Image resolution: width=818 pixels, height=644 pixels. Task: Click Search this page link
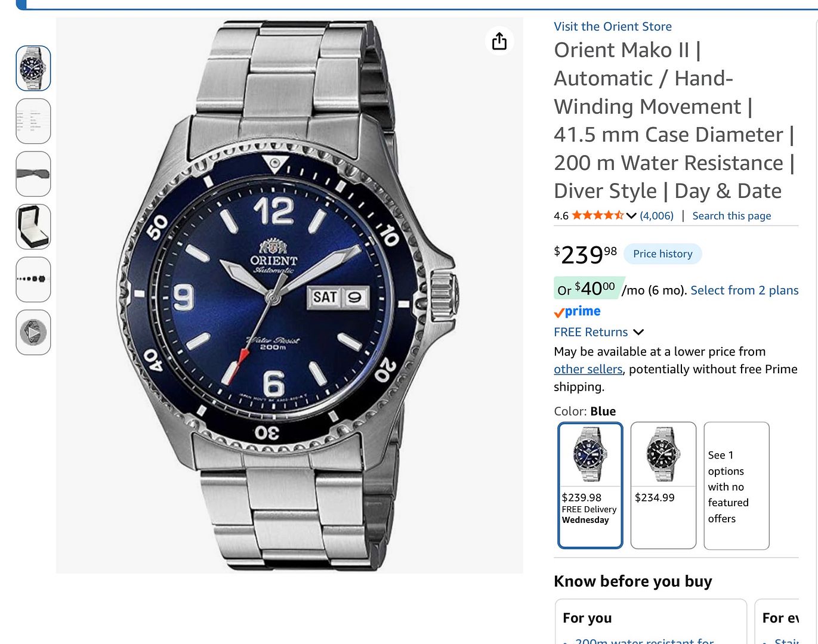tap(731, 216)
